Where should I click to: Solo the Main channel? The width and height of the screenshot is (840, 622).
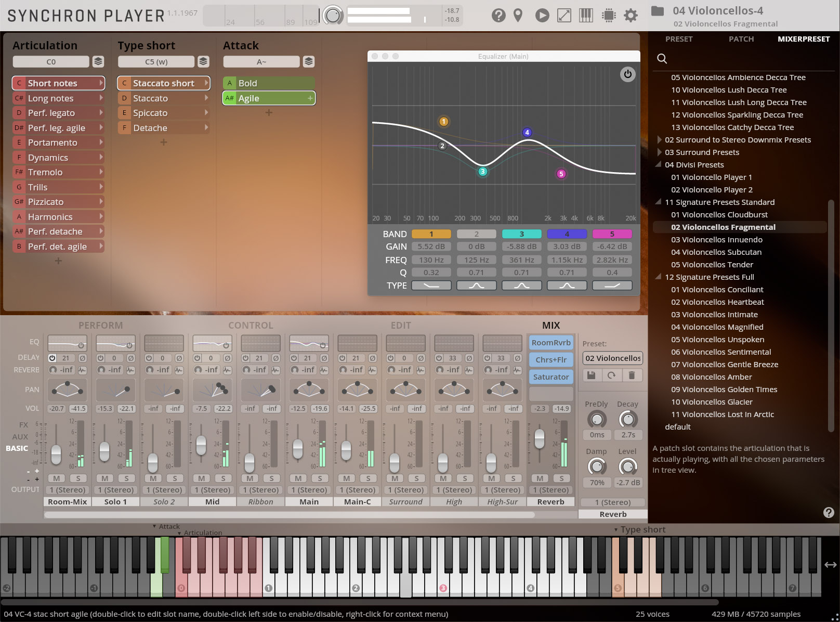click(320, 478)
